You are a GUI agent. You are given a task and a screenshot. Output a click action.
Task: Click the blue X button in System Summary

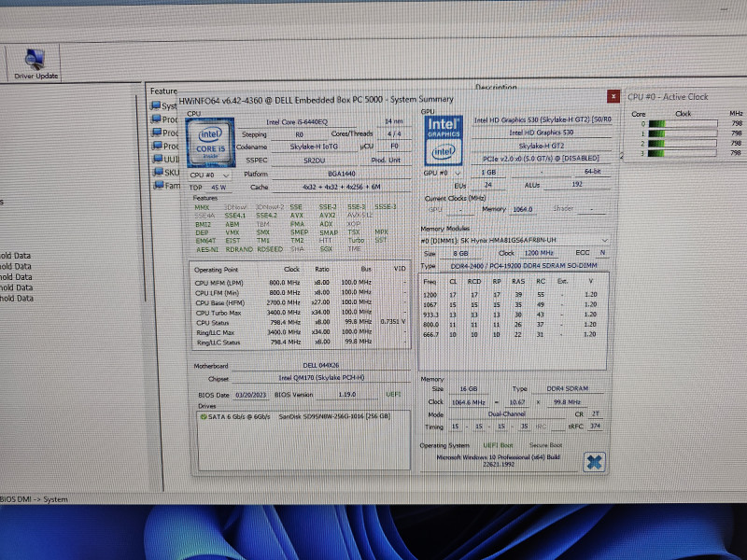coord(594,462)
